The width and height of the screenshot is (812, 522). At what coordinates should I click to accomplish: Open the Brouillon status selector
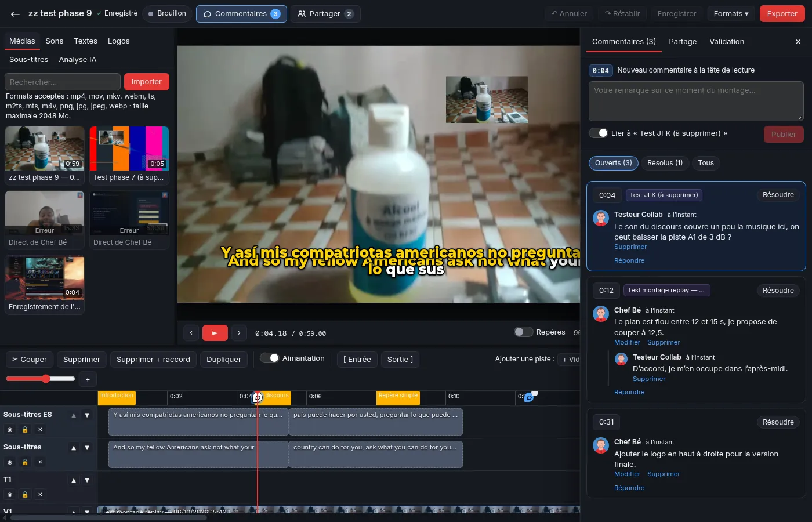pos(167,13)
